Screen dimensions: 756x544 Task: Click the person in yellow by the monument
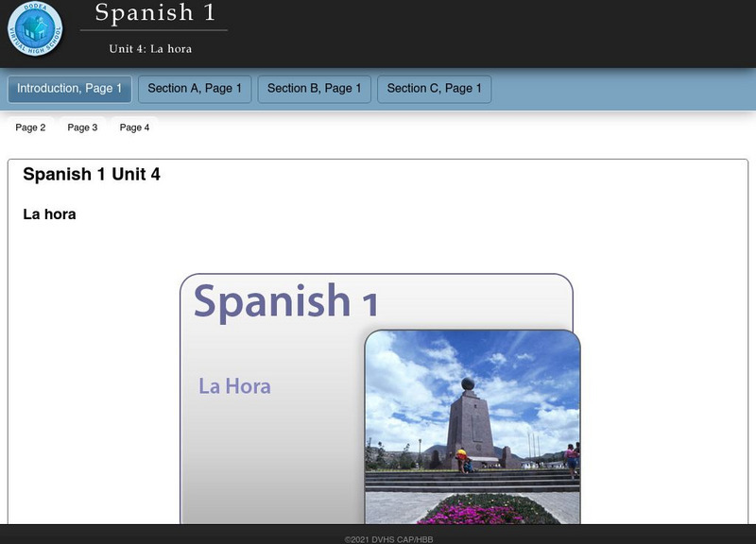pyautogui.click(x=461, y=456)
